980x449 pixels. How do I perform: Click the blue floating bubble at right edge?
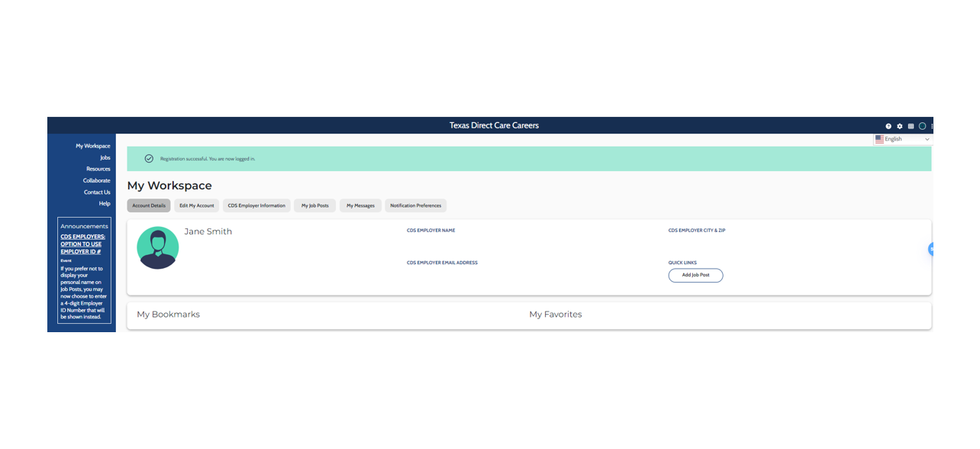point(930,249)
